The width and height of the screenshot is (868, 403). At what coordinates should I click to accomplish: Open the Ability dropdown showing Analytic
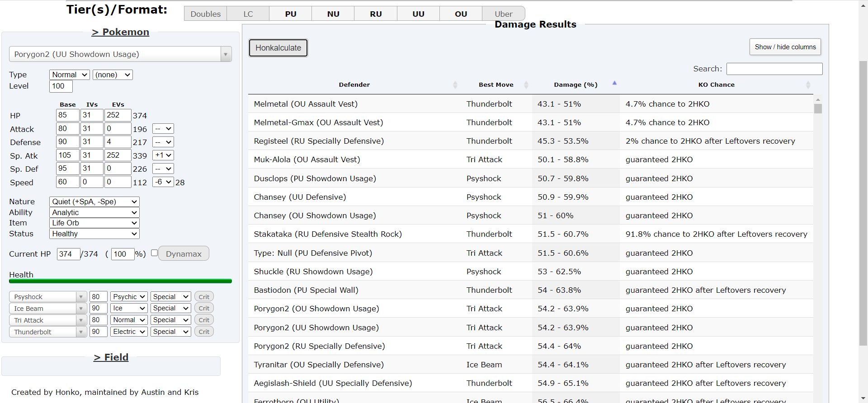click(94, 212)
